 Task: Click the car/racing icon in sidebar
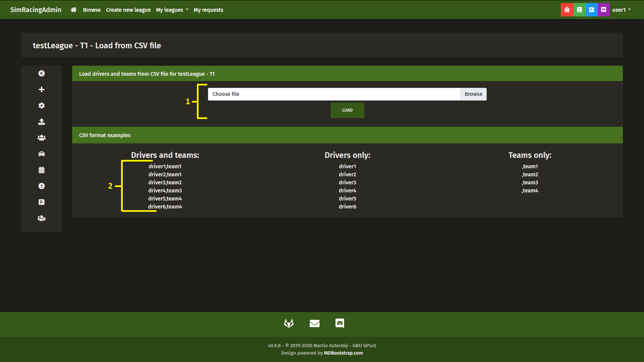point(42,154)
